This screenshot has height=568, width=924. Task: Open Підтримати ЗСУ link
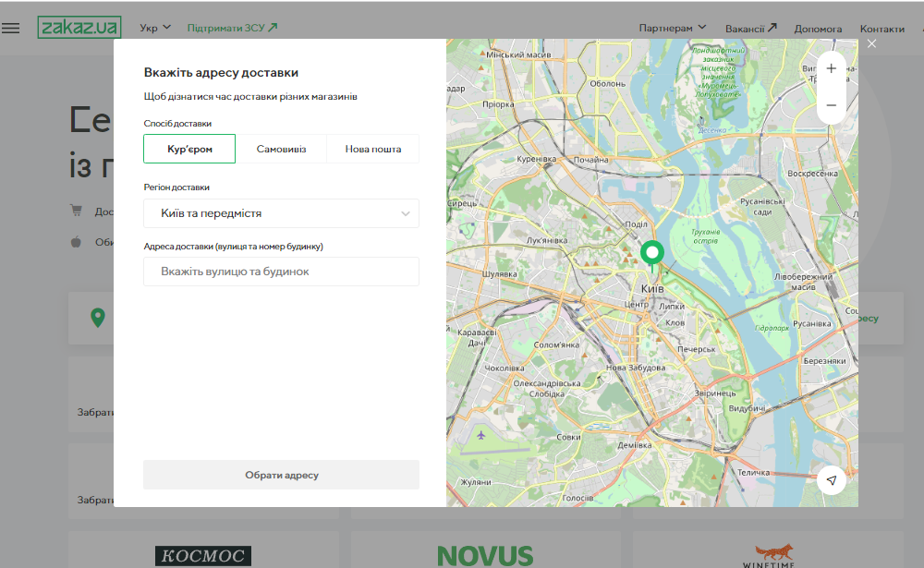[x=232, y=28]
